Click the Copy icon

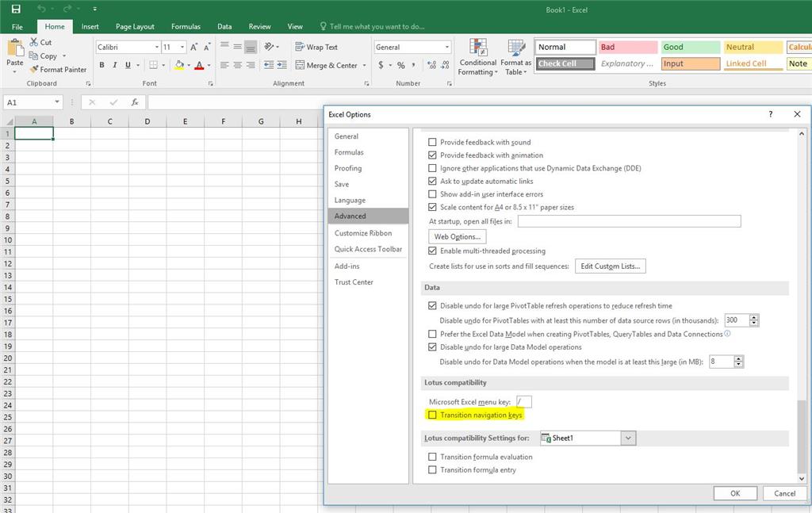(33, 56)
